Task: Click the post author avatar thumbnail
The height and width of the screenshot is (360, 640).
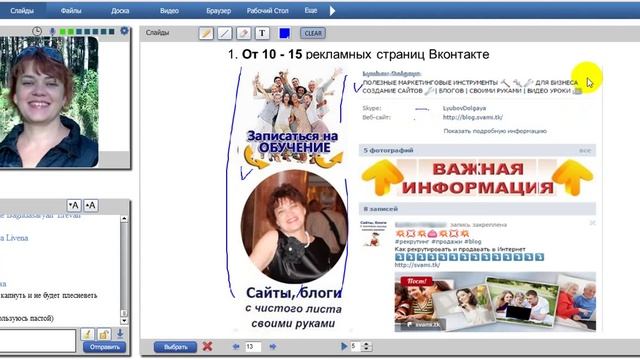Action: pyautogui.click(x=373, y=234)
